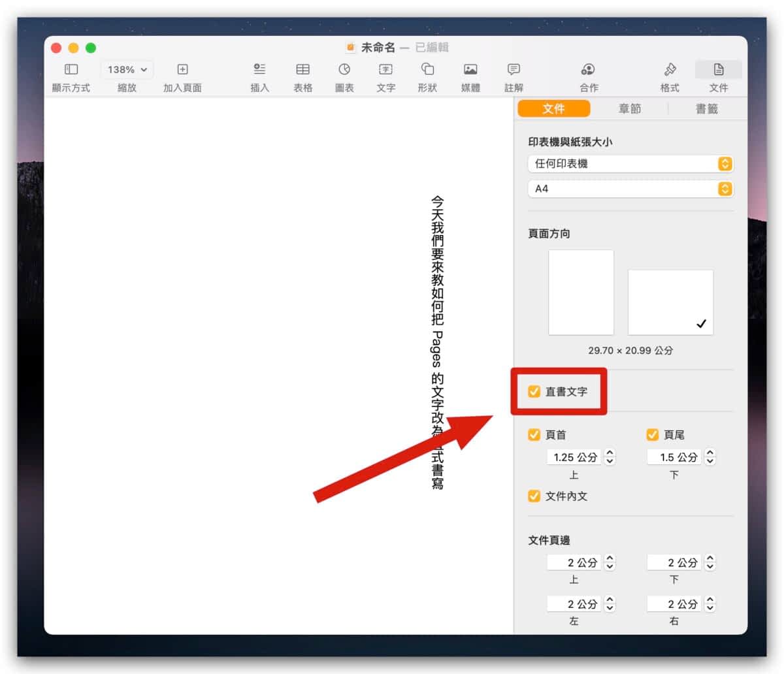Switch to the 章節 section tab
784x674 pixels.
pyautogui.click(x=630, y=109)
